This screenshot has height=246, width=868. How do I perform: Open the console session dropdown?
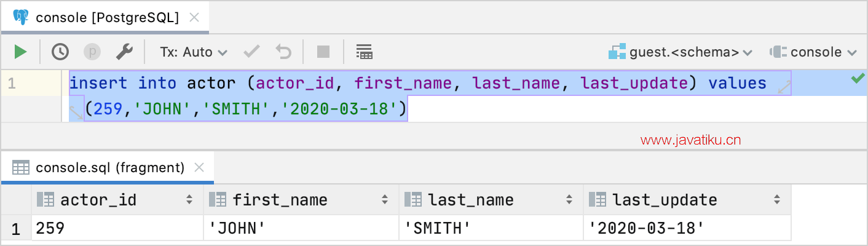[813, 52]
